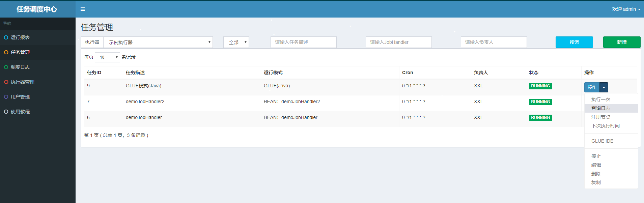Focus the 请输入负责人 input field
Screen dimensions: 644x203
494,42
